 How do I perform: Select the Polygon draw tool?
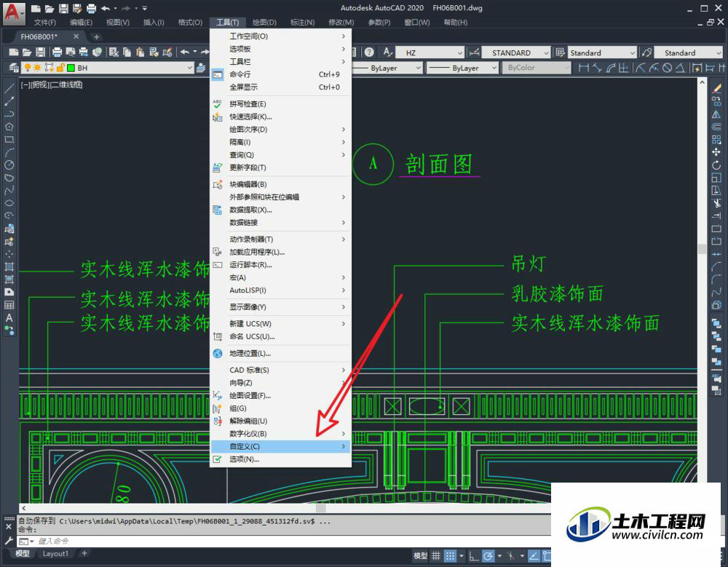(9, 127)
